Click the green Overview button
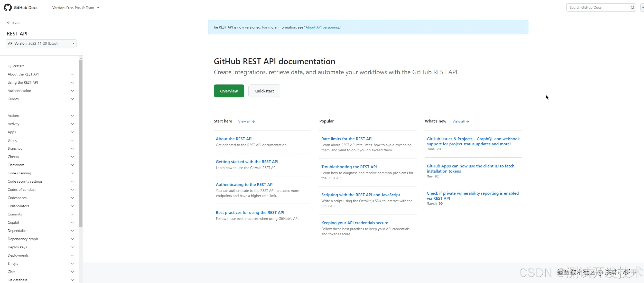The width and height of the screenshot is (644, 283). coord(229,91)
